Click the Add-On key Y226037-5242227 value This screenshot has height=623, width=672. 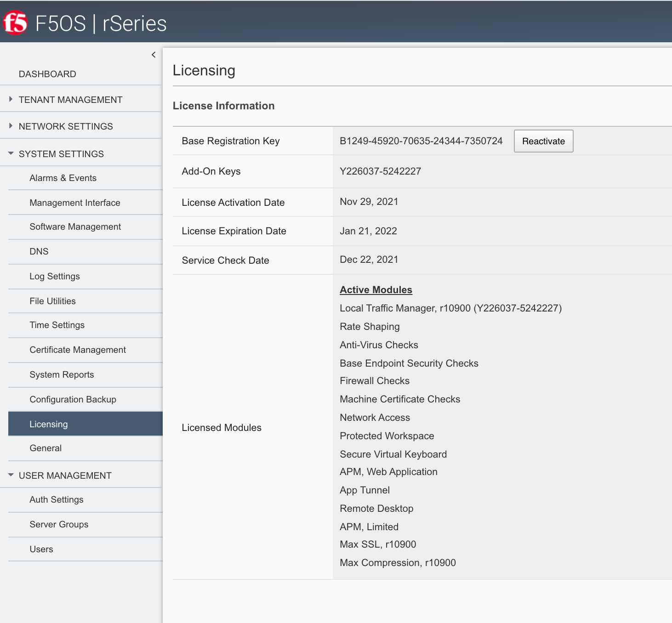pyautogui.click(x=380, y=171)
